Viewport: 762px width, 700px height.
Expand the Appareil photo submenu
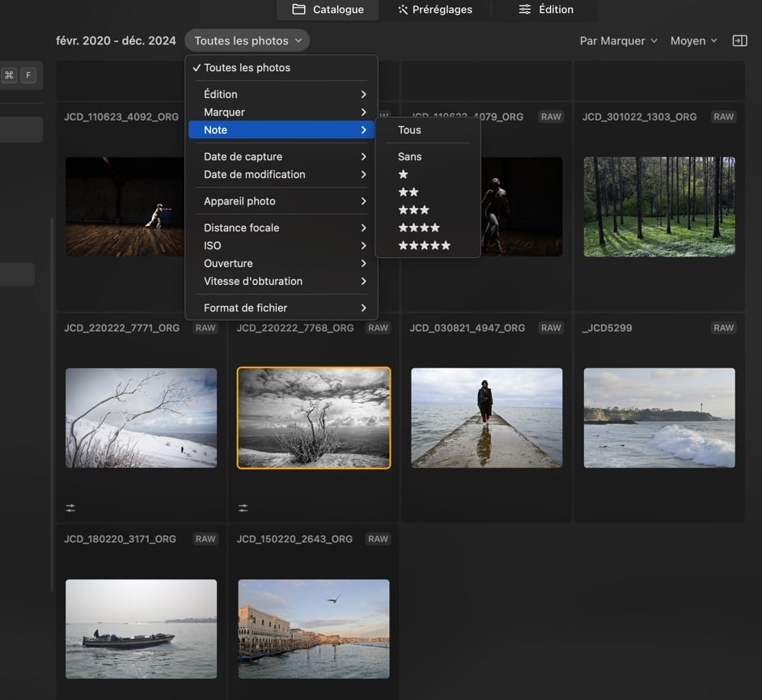(281, 202)
